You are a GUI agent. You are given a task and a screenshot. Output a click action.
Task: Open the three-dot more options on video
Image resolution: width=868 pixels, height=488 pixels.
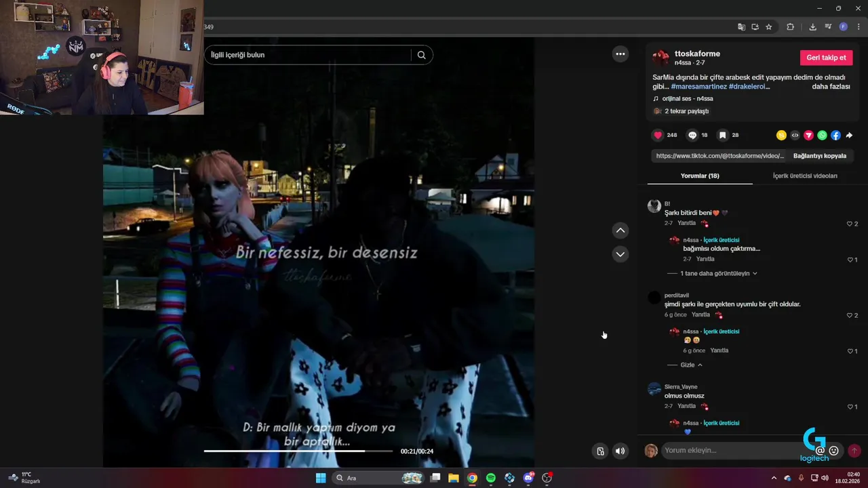coord(620,54)
